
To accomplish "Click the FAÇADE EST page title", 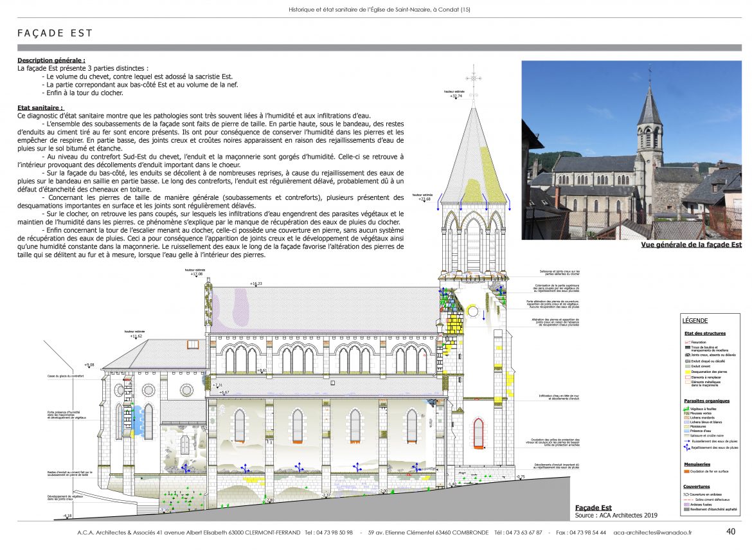I will click(55, 33).
